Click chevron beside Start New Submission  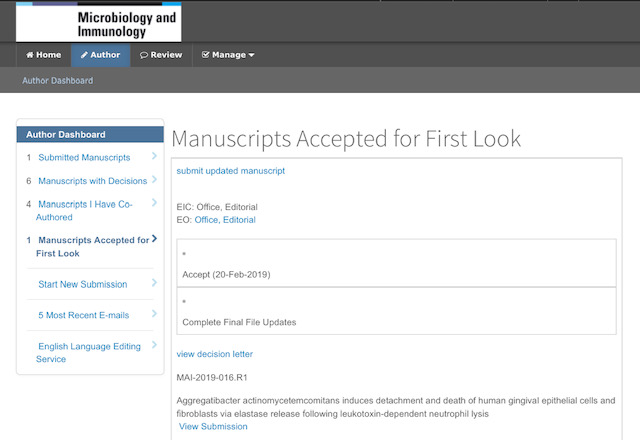(x=154, y=282)
